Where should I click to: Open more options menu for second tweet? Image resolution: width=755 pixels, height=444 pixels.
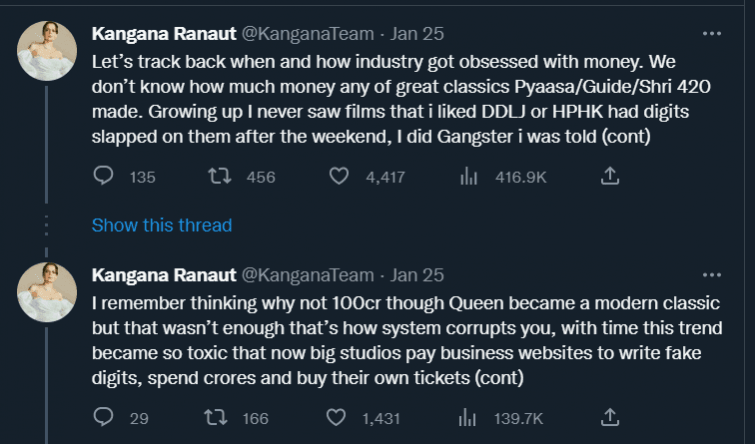(711, 273)
